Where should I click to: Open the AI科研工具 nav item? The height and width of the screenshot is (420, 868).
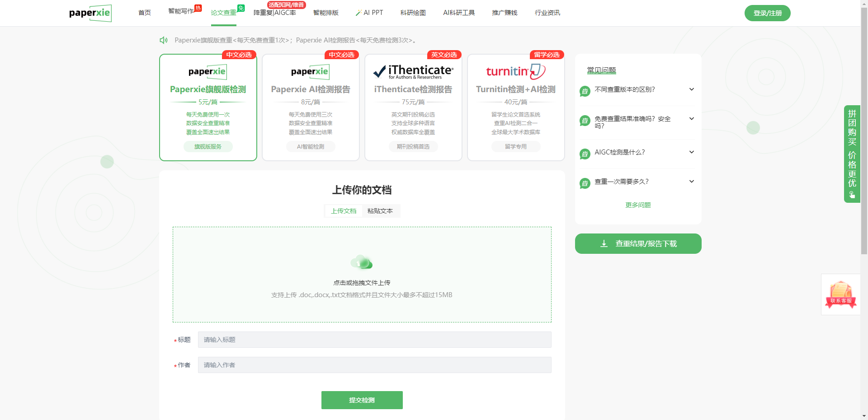pos(459,13)
